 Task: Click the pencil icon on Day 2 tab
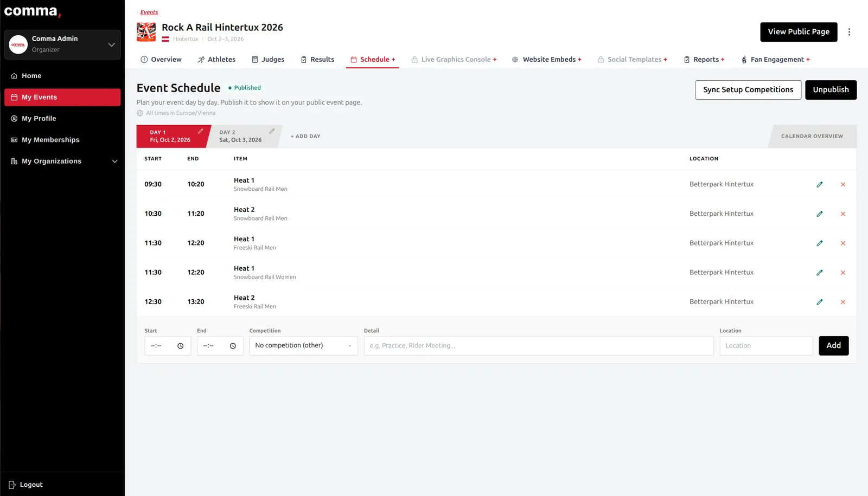pyautogui.click(x=272, y=131)
